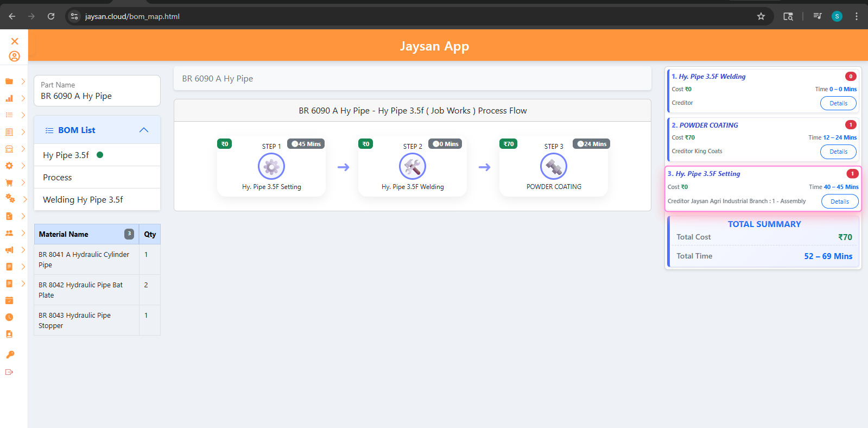
Task: Expand the people group sidebar menu arrow
Action: point(23,233)
